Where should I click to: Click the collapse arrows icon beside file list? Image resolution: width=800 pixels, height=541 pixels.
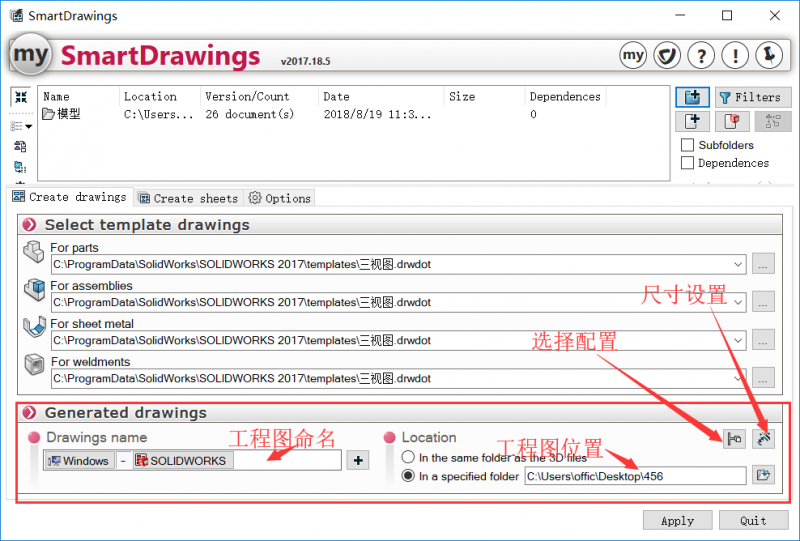pyautogui.click(x=21, y=96)
